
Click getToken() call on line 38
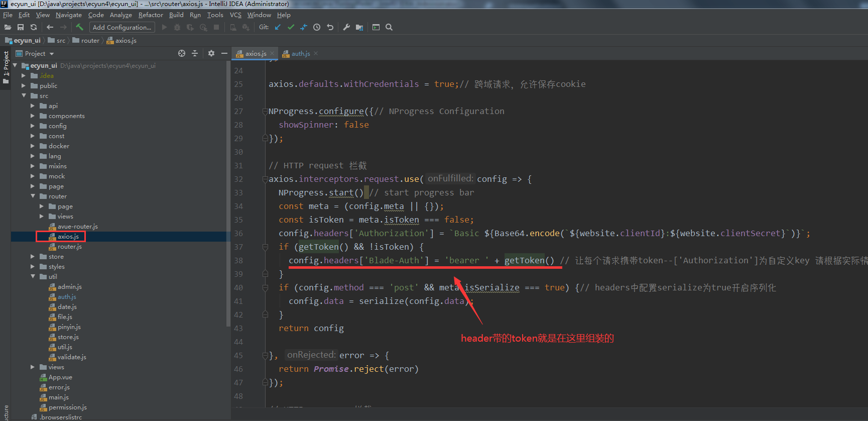pos(529,260)
